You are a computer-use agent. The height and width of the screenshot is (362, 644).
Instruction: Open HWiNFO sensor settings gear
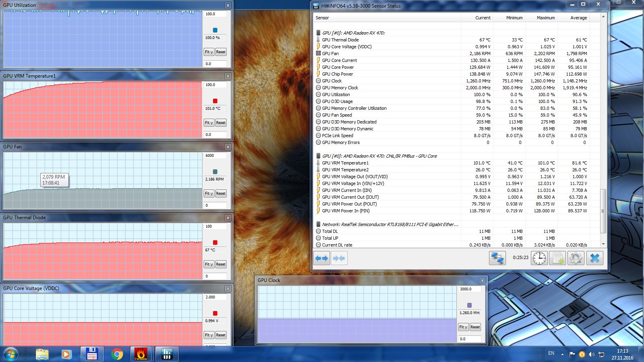pos(576,258)
